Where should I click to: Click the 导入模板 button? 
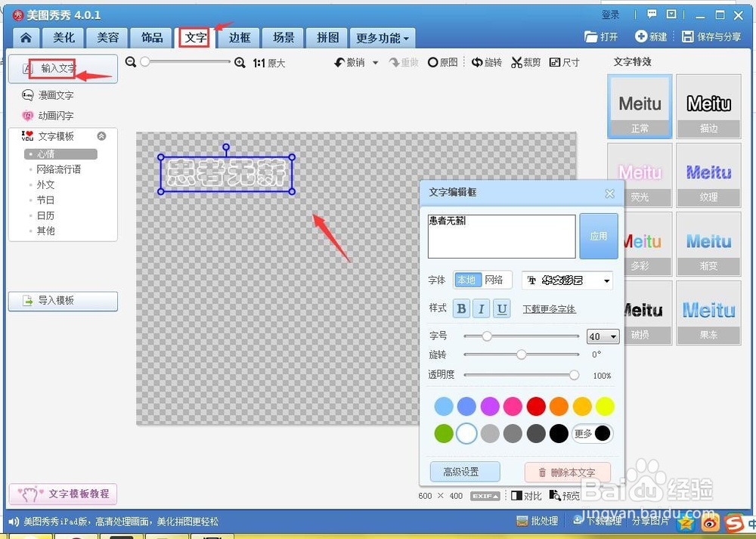coord(64,301)
